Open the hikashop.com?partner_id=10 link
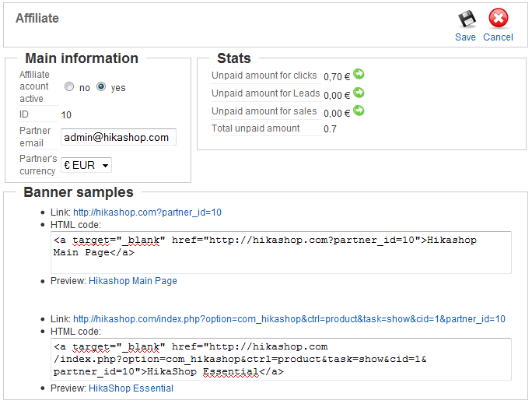 pyautogui.click(x=147, y=213)
